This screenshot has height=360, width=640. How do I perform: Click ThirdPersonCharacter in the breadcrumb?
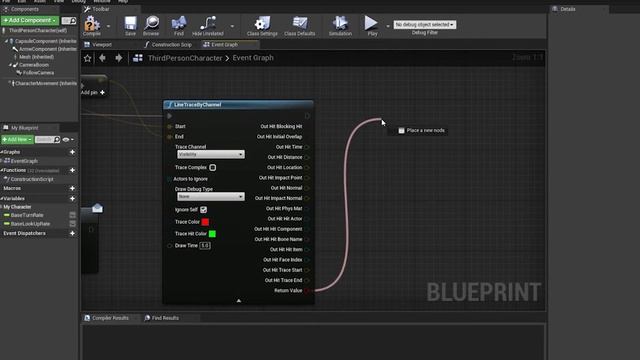coord(185,58)
